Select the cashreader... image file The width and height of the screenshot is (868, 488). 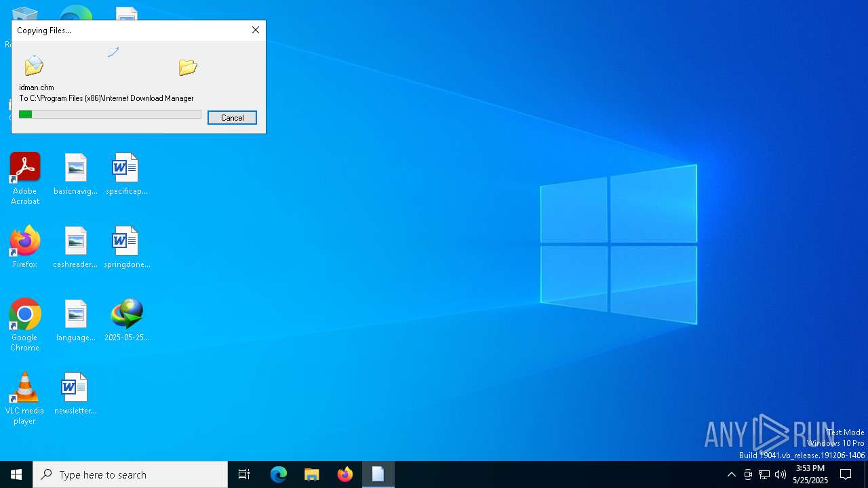75,247
